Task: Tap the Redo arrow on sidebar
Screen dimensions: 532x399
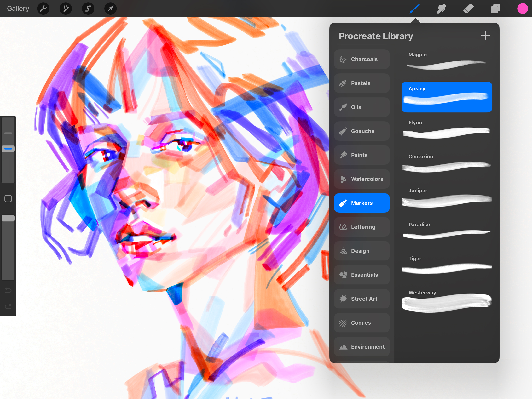Action: tap(8, 306)
